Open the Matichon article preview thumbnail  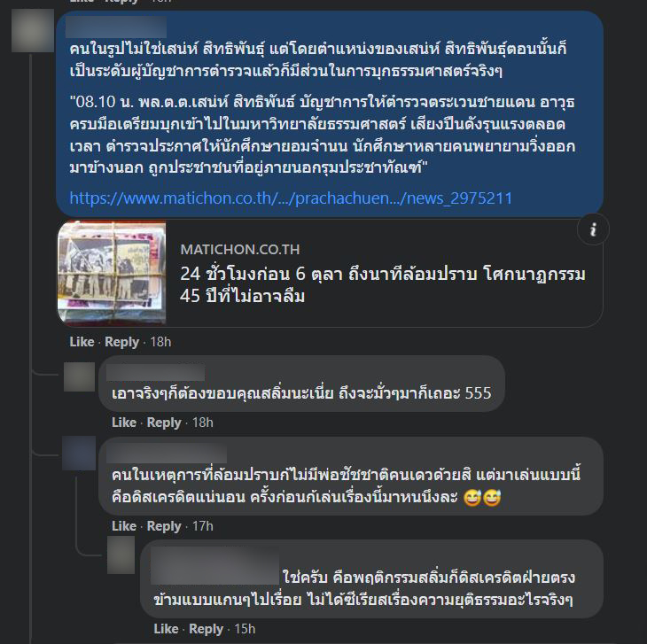(x=112, y=273)
